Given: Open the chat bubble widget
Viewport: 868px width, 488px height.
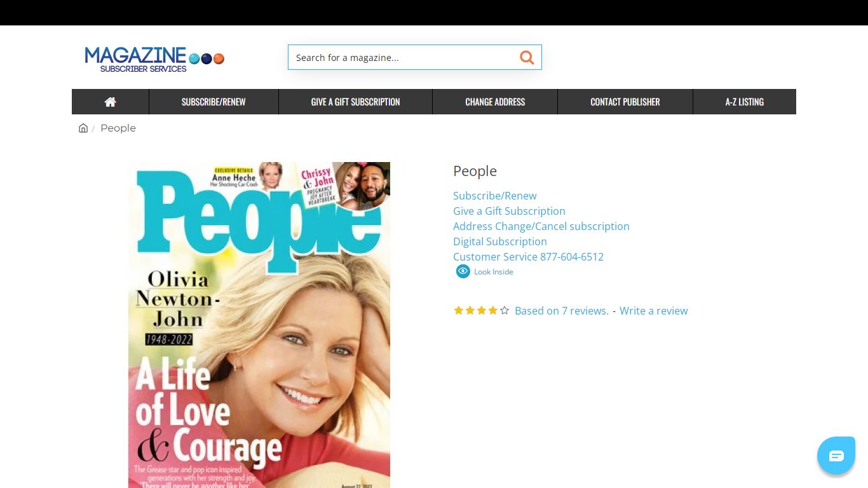Looking at the screenshot, I should (836, 456).
